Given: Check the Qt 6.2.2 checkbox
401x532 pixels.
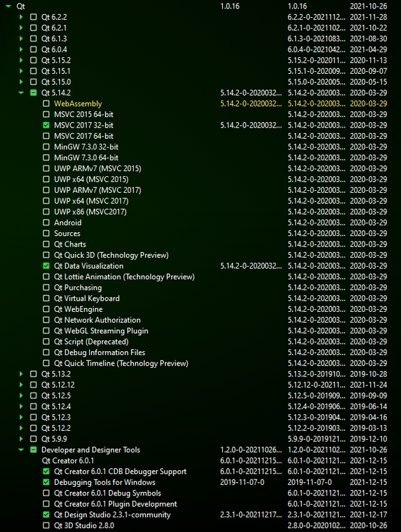Looking at the screenshot, I should click(33, 17).
